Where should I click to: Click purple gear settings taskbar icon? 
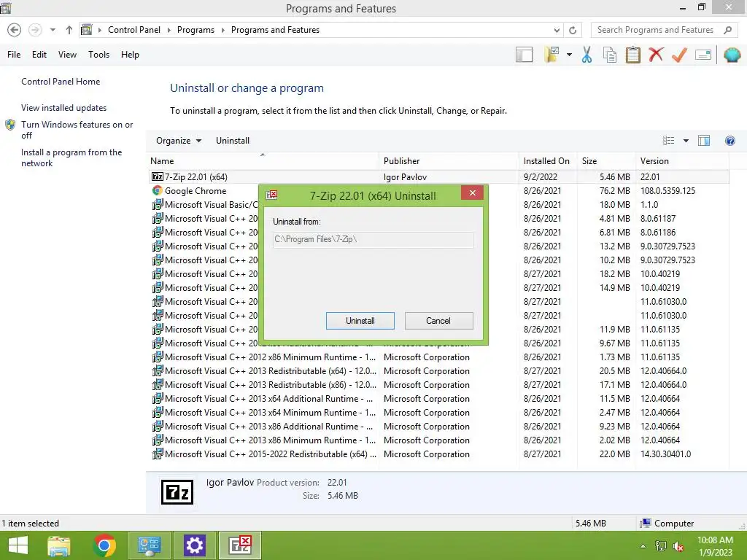point(194,545)
